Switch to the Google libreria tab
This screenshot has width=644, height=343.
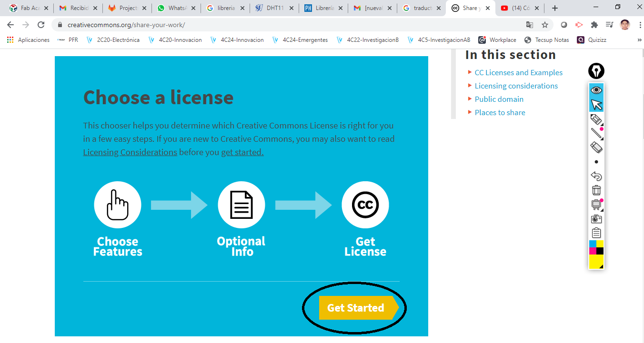click(225, 8)
